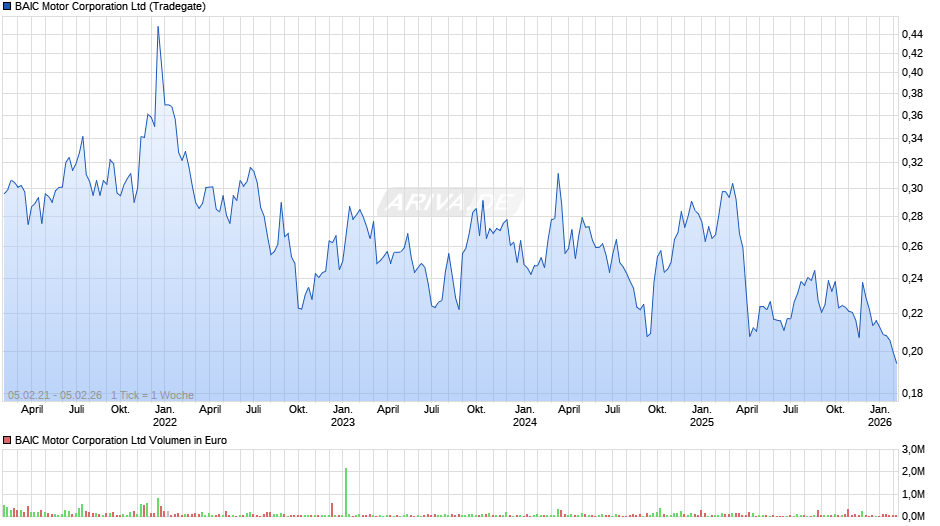This screenshot has width=940, height=526.
Task: Click the 0,22 price axis label
Action: click(x=912, y=313)
